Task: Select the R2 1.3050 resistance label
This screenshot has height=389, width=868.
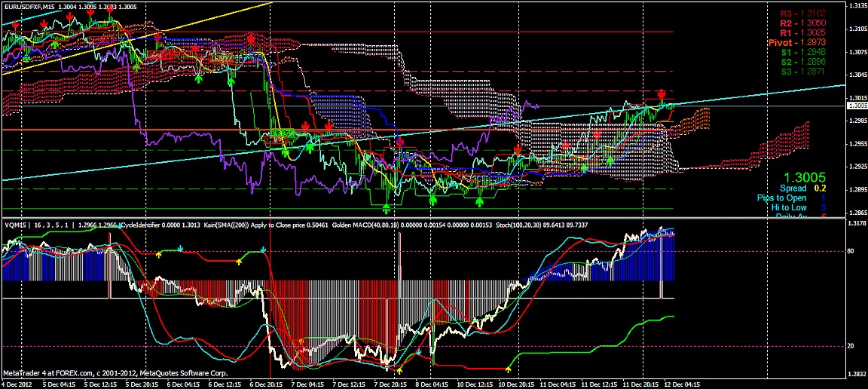Action: (x=802, y=23)
